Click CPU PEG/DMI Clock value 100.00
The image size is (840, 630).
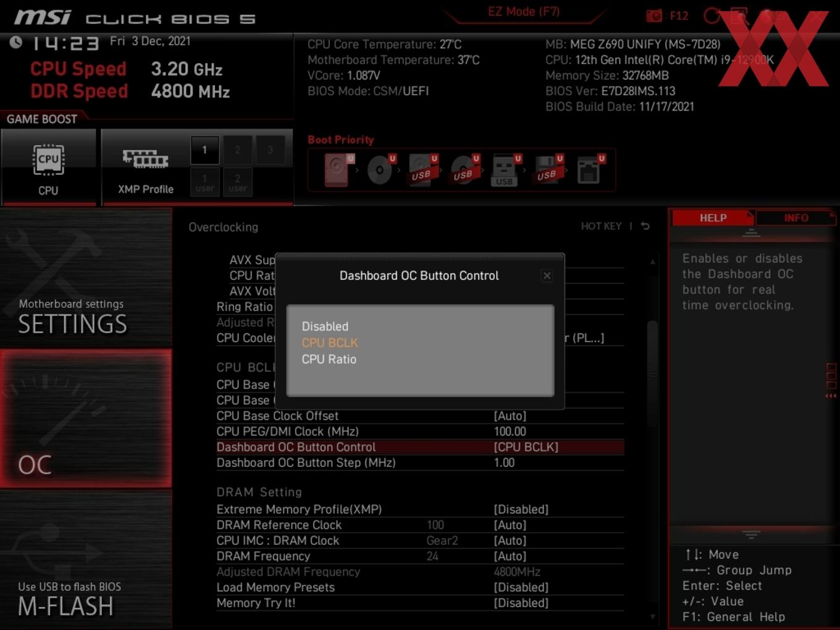pos(510,432)
